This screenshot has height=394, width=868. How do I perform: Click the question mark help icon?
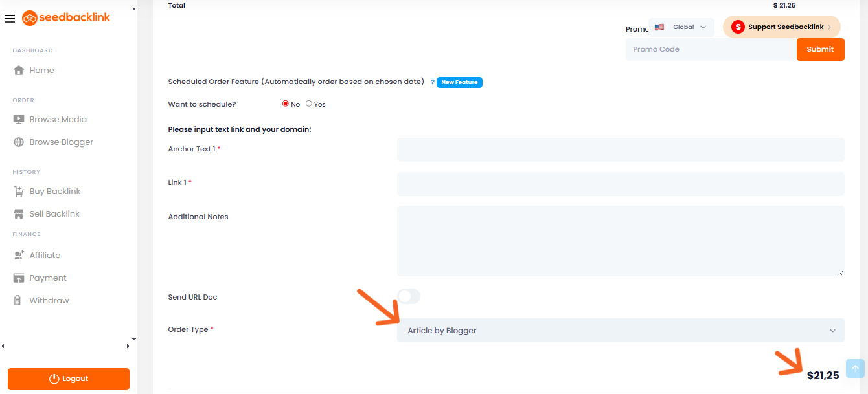click(x=432, y=82)
